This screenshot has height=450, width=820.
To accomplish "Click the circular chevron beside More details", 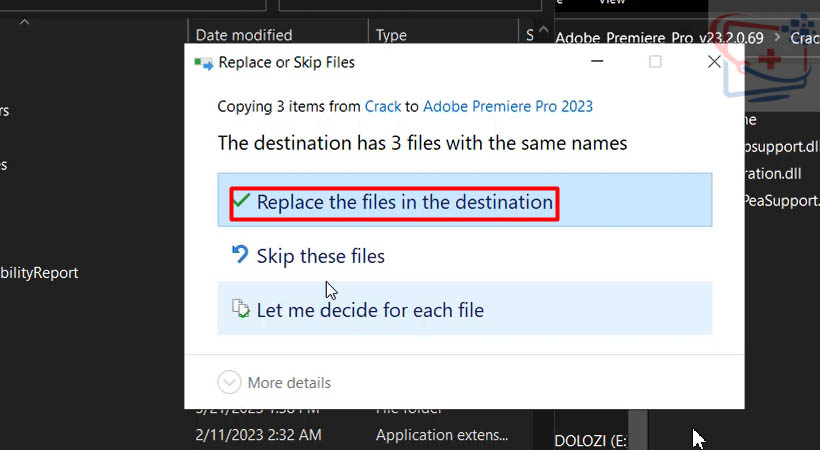I will point(229,382).
